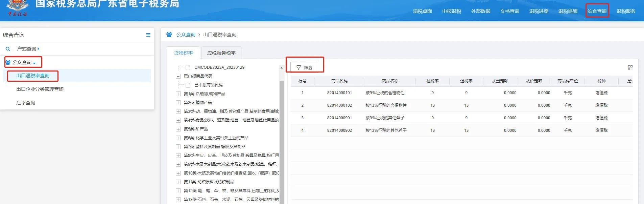The image size is (644, 204).
Task: Click the magnifier icon beside 一户式查询
Action: (8, 49)
